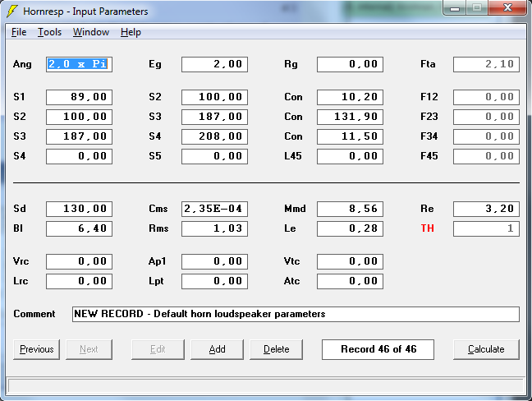532x401 pixels.
Task: Click the red TH label
Action: click(x=428, y=228)
